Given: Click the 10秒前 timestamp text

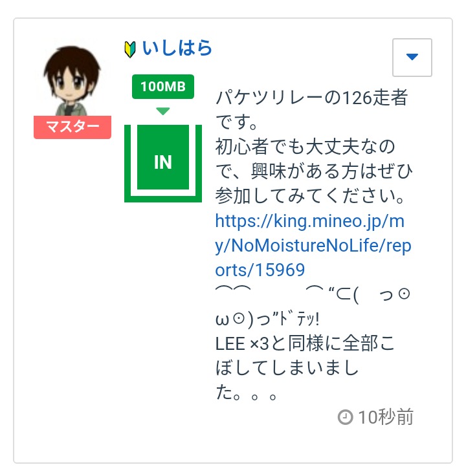Looking at the screenshot, I should pos(386,417).
